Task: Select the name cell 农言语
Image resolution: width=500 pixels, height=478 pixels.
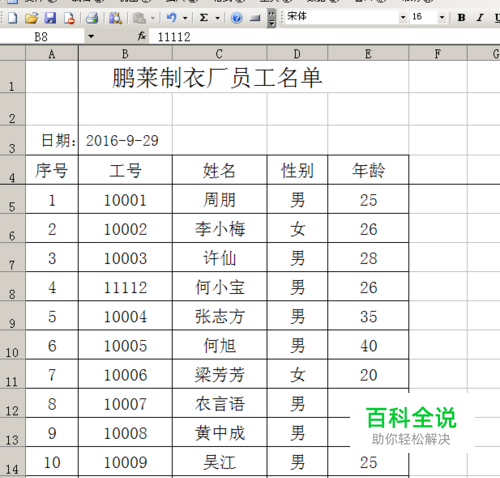Action: (219, 403)
